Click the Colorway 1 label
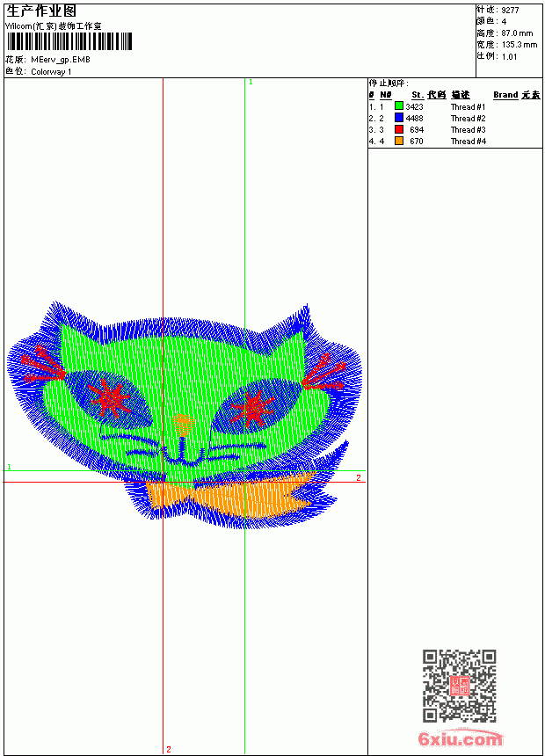Image resolution: width=545 pixels, height=756 pixels. click(51, 72)
